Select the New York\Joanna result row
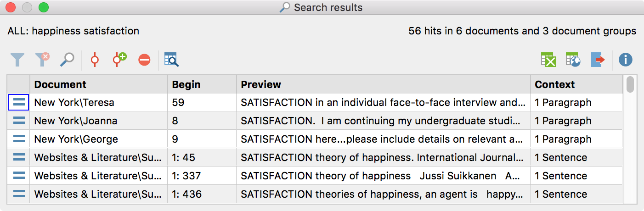 (x=315, y=121)
